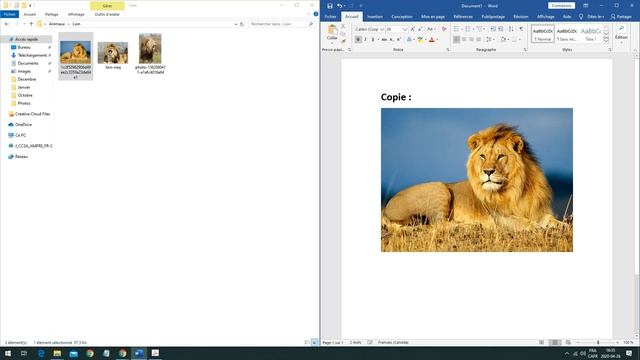Open Outils d'image tab in File Explorer
Viewport: 640px width, 360px height.
tap(107, 14)
